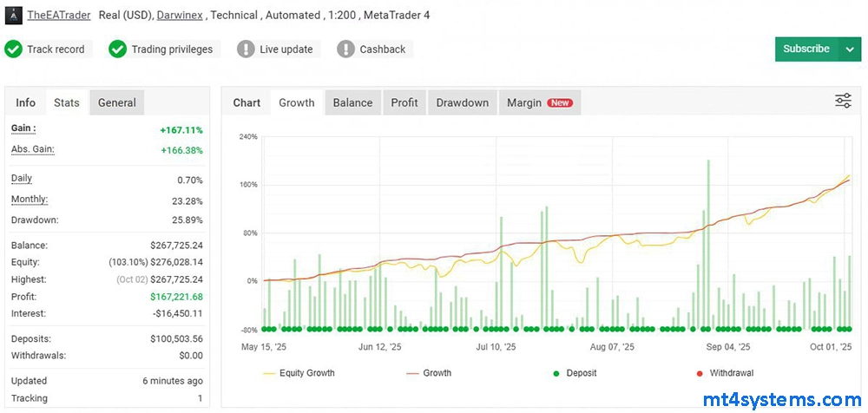This screenshot has width=868, height=413.
Task: Click the Abs. Gain label
Action: click(32, 149)
